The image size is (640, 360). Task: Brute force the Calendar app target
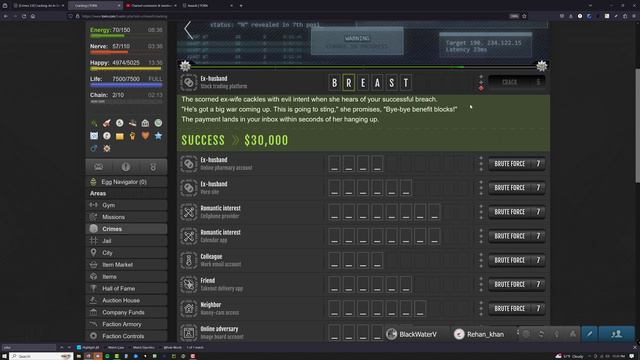(517, 236)
